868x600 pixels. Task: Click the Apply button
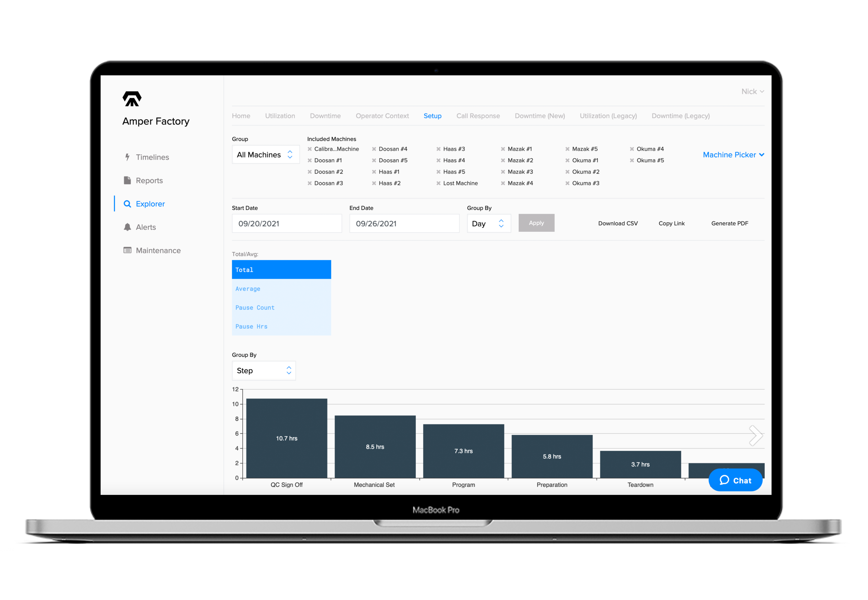(536, 222)
